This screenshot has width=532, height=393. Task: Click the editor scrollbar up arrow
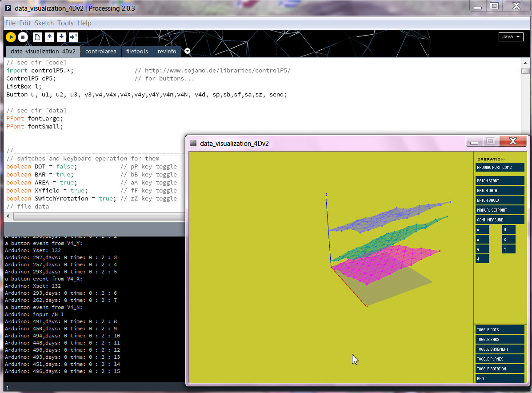point(525,63)
